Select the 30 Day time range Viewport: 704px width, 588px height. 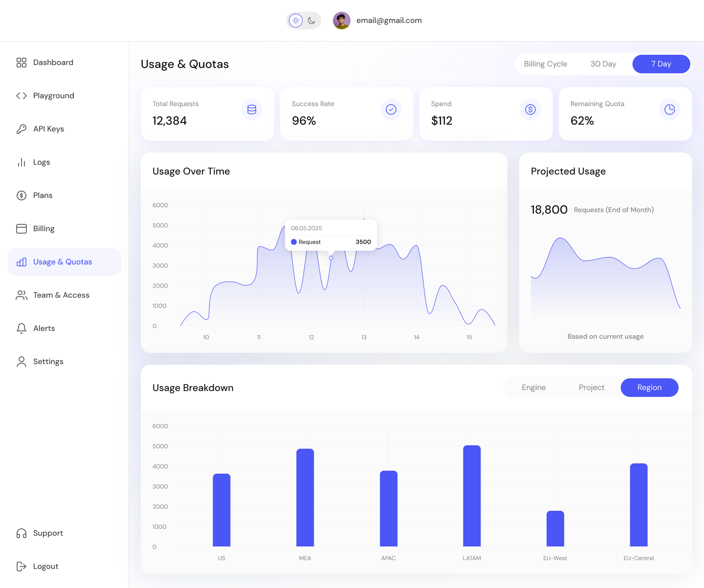[603, 64]
